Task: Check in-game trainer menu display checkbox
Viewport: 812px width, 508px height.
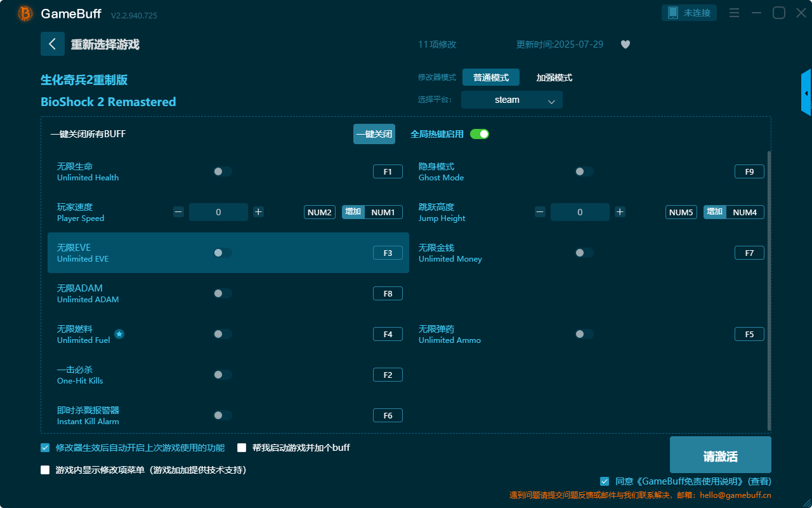Action: pyautogui.click(x=45, y=470)
